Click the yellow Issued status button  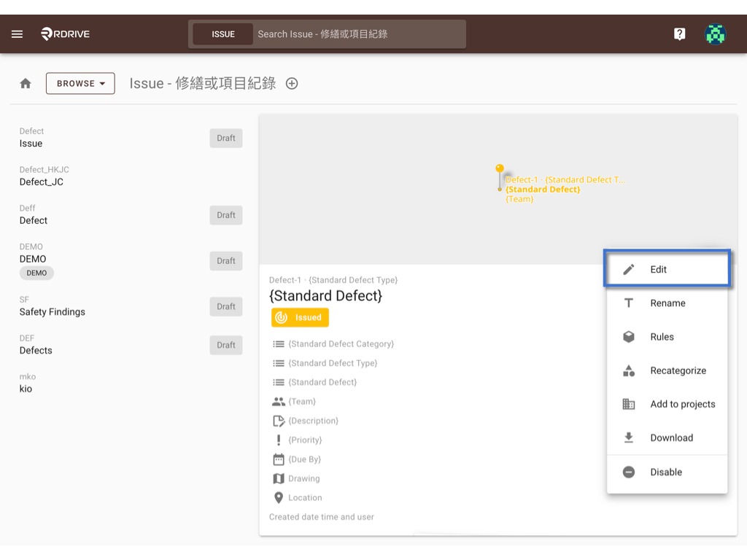300,318
